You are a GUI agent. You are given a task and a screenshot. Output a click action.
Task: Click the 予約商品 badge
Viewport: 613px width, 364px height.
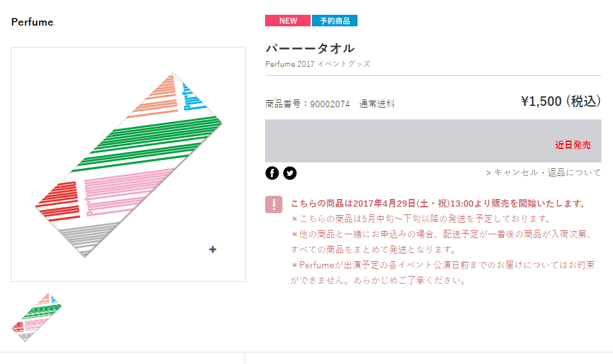point(334,21)
